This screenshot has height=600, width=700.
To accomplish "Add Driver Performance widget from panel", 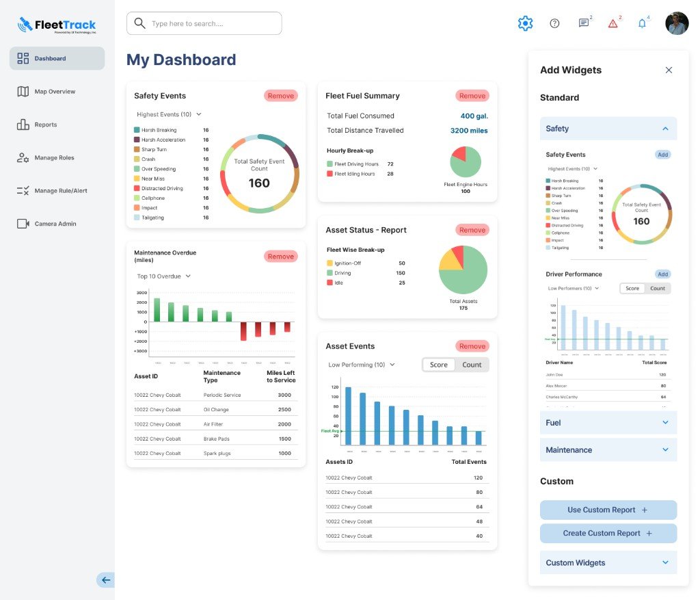I will coord(662,274).
